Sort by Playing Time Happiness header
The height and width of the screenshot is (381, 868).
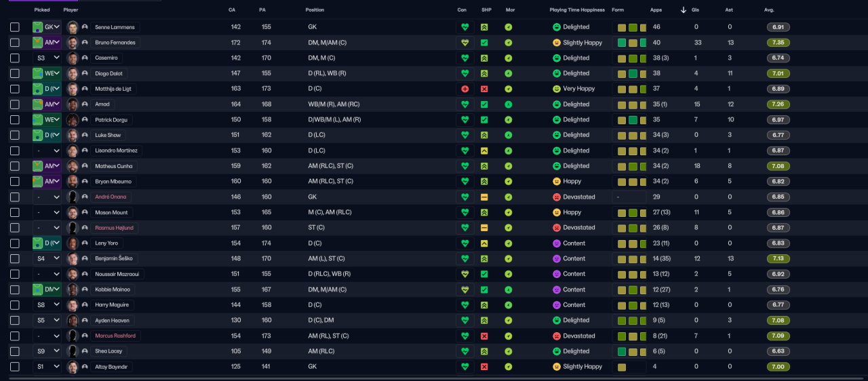(x=577, y=10)
